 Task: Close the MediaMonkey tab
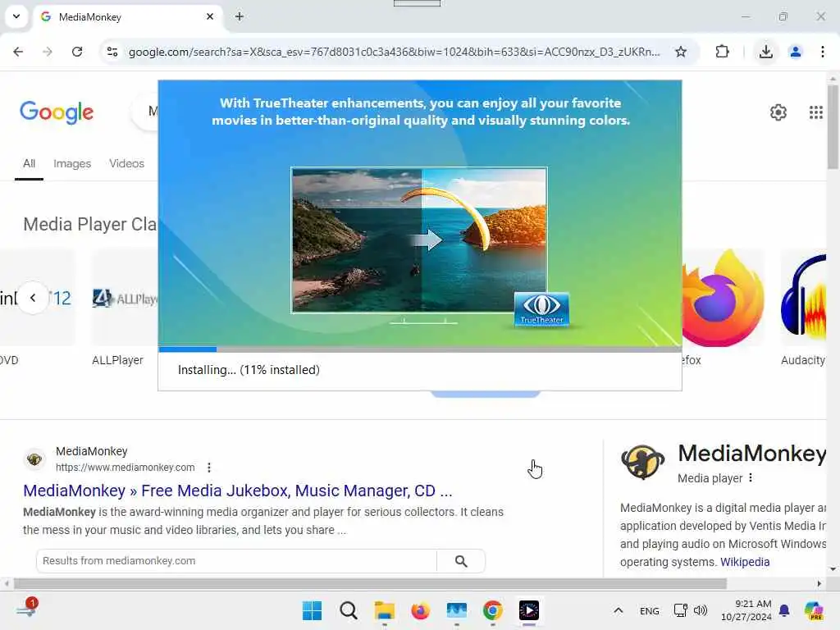[x=210, y=16]
